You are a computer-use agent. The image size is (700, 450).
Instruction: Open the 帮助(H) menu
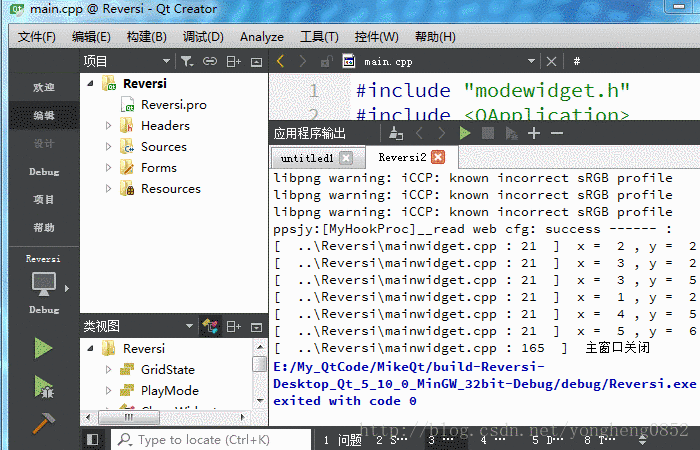click(435, 37)
